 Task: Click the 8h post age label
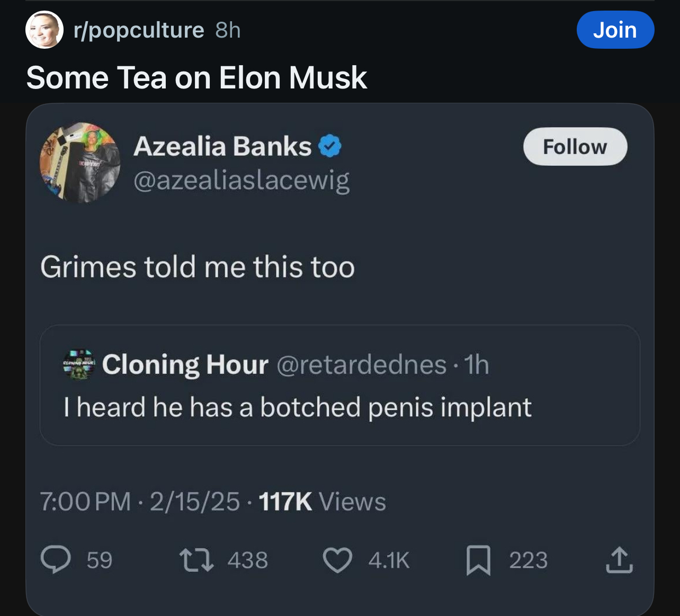tap(228, 30)
